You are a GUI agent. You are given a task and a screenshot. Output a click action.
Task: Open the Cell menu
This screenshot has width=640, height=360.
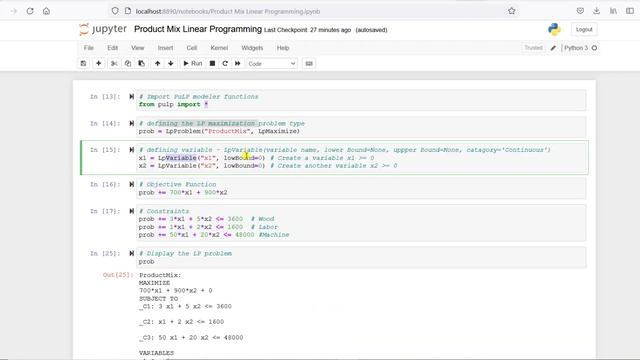(191, 48)
